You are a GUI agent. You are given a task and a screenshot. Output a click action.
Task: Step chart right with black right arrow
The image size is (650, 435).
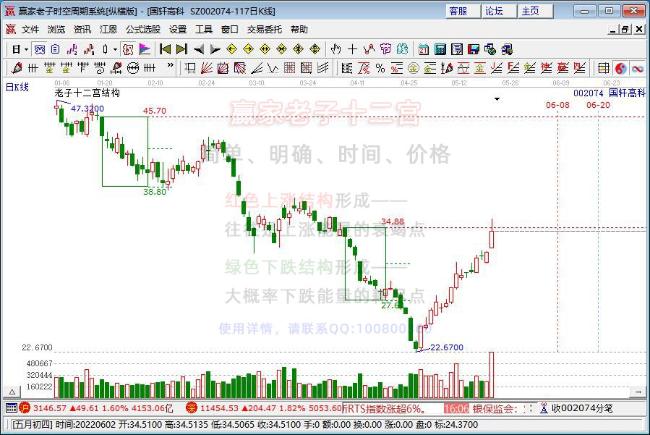click(215, 49)
